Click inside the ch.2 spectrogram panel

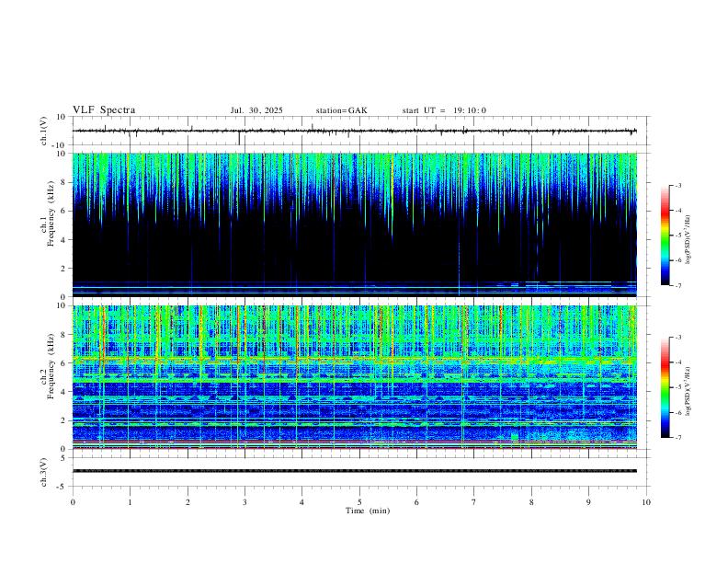click(354, 377)
